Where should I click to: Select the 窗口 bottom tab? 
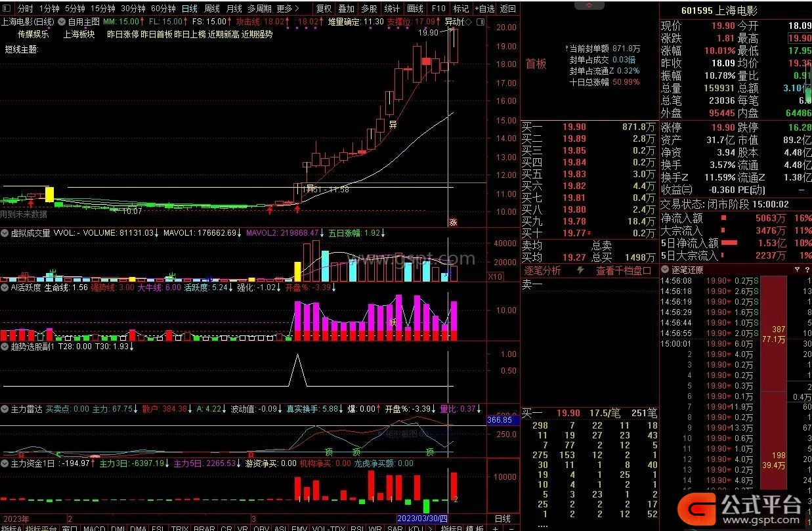point(70,527)
